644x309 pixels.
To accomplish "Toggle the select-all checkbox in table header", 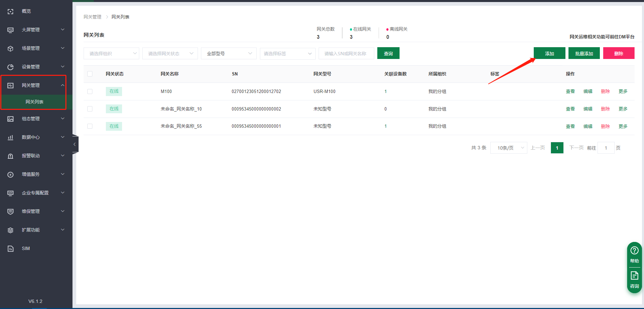I will click(x=90, y=74).
